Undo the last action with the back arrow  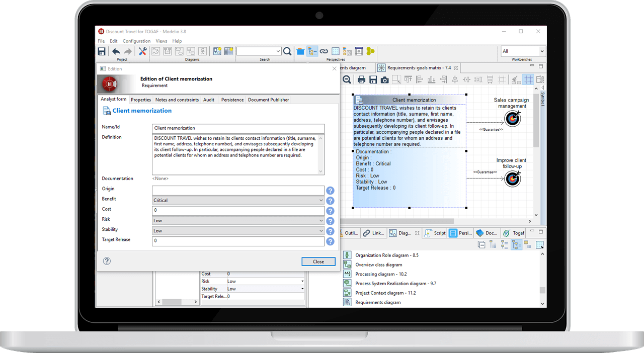[116, 51]
